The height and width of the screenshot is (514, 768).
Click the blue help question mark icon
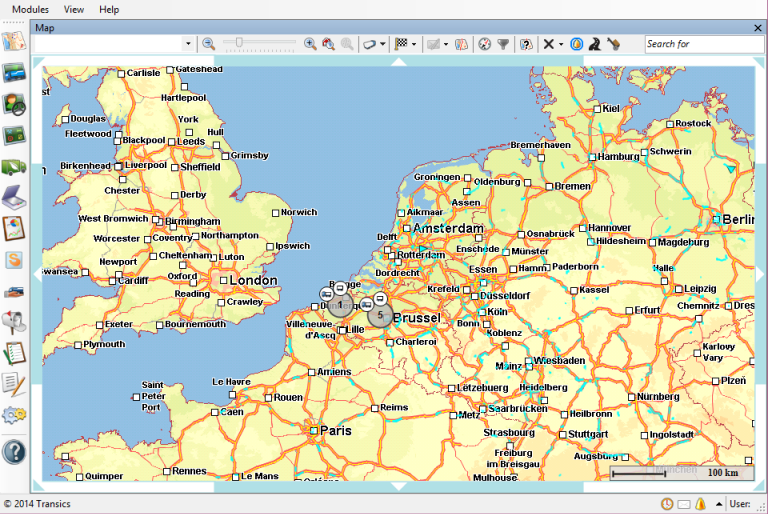tap(14, 451)
